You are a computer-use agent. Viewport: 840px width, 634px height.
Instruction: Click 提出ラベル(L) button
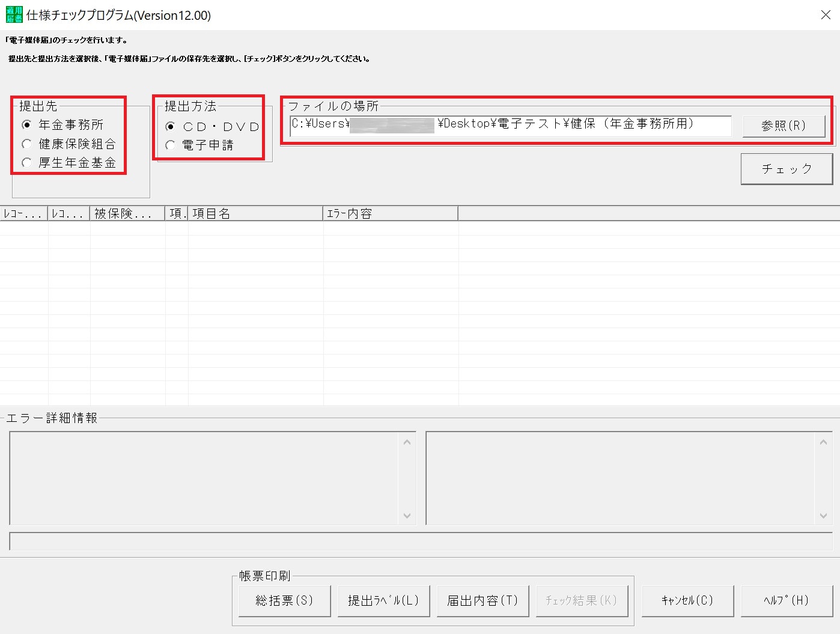point(383,600)
